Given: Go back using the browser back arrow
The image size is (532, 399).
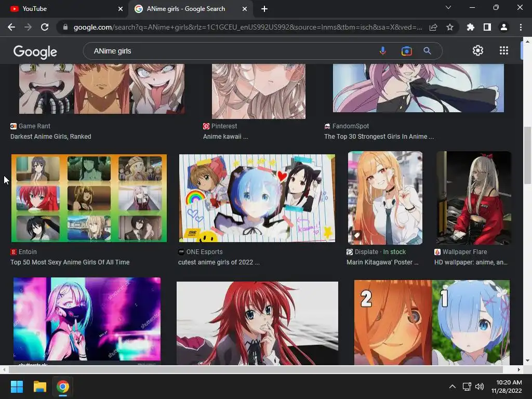Looking at the screenshot, I should 11,27.
